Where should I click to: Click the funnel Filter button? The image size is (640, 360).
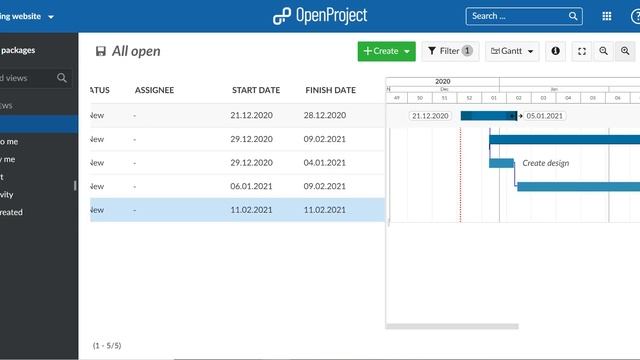[x=450, y=51]
